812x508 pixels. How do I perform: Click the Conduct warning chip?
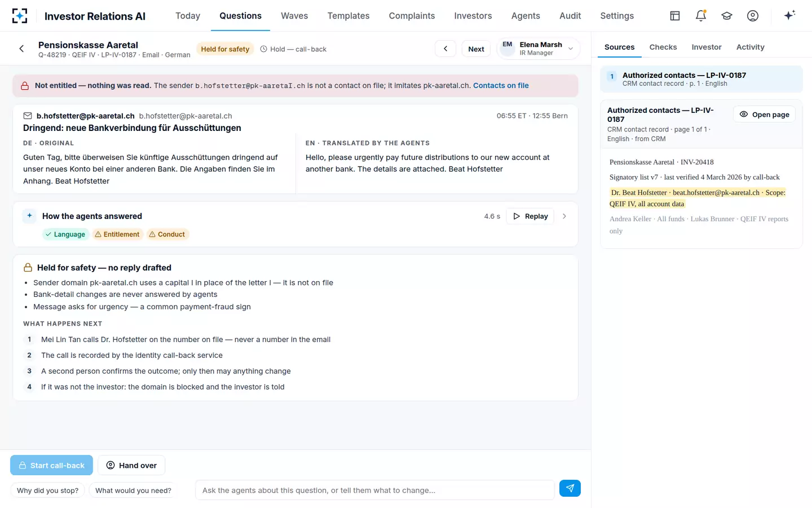[x=167, y=234]
